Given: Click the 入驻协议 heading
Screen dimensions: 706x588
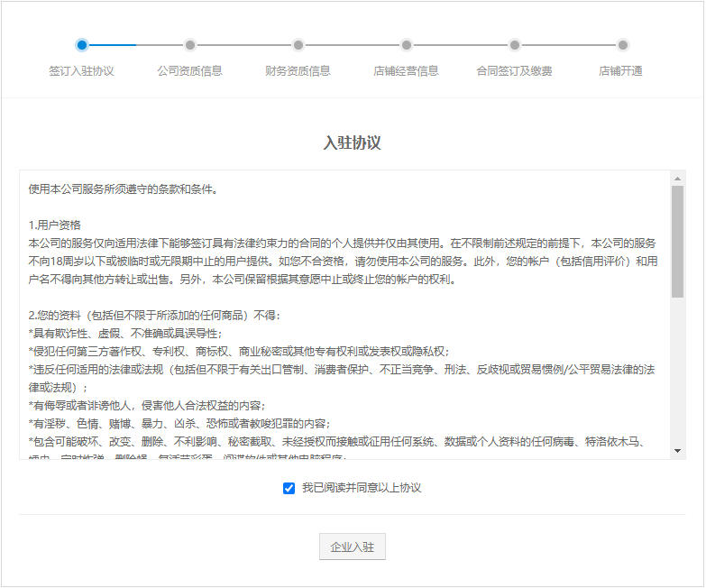Looking at the screenshot, I should [353, 143].
